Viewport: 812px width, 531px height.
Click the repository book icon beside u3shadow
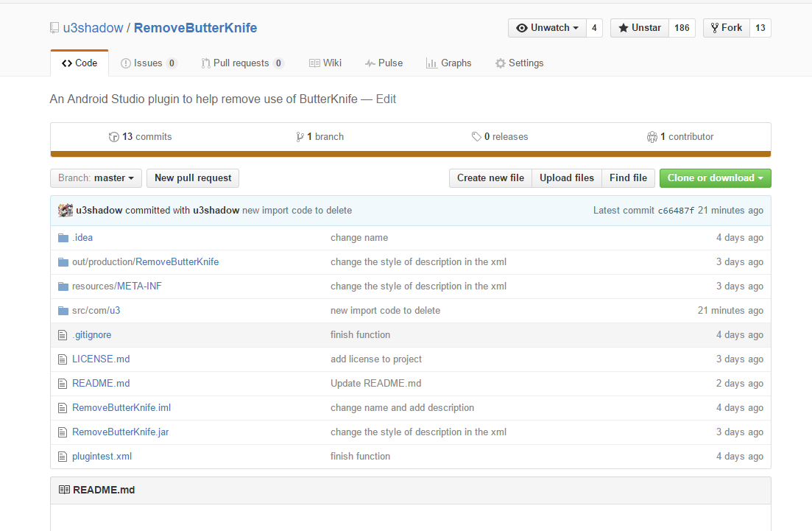coord(54,27)
